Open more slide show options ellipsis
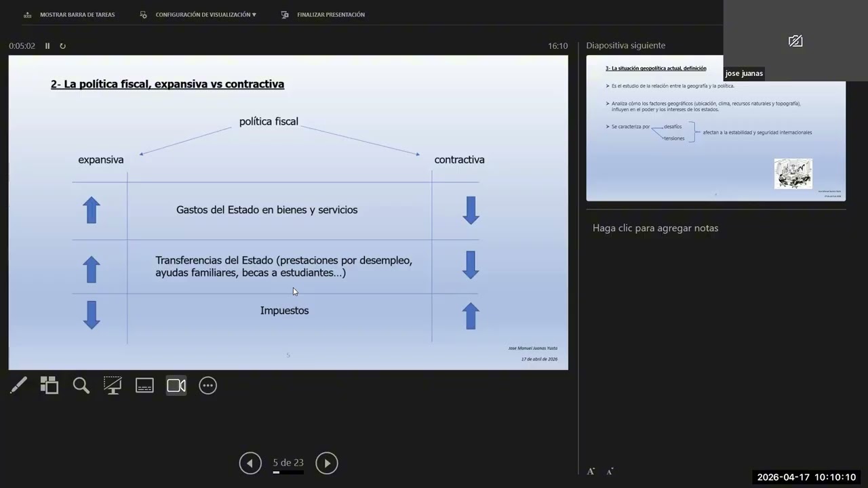Screen dimensions: 868x488 pyautogui.click(x=208, y=386)
